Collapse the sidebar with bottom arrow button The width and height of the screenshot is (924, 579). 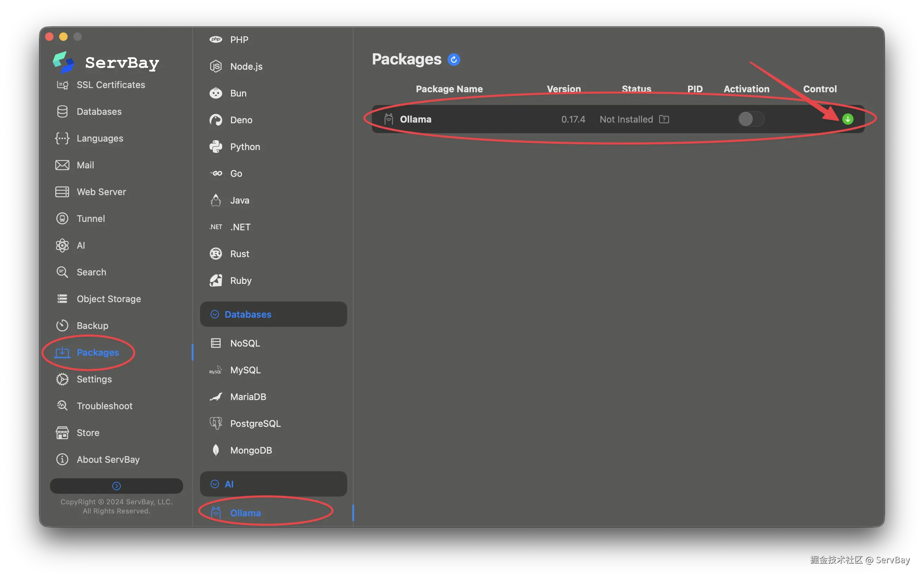[116, 486]
